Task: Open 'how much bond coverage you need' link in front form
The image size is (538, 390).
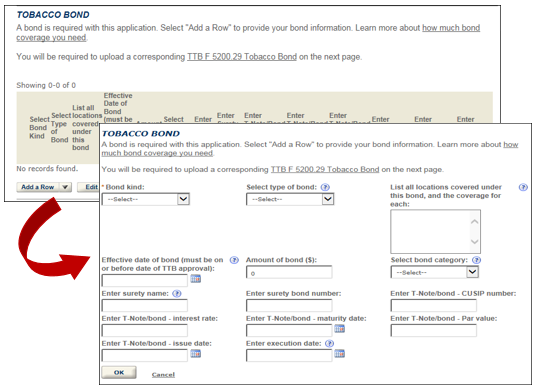Action: coord(310,149)
